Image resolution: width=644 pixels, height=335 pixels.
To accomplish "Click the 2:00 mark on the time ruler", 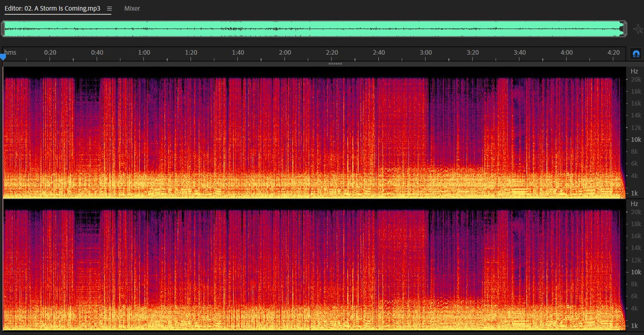I will 285,52.
